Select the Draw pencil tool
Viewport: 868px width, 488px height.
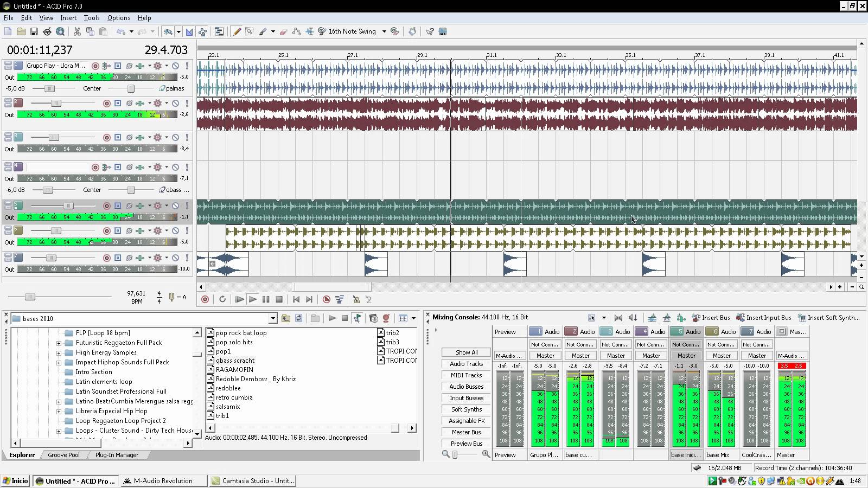click(x=237, y=32)
